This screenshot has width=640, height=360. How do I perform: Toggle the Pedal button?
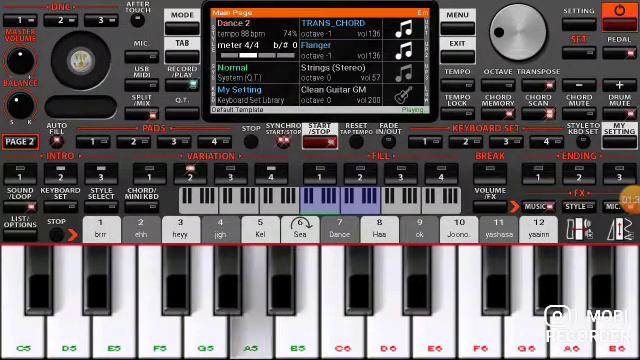click(x=619, y=53)
